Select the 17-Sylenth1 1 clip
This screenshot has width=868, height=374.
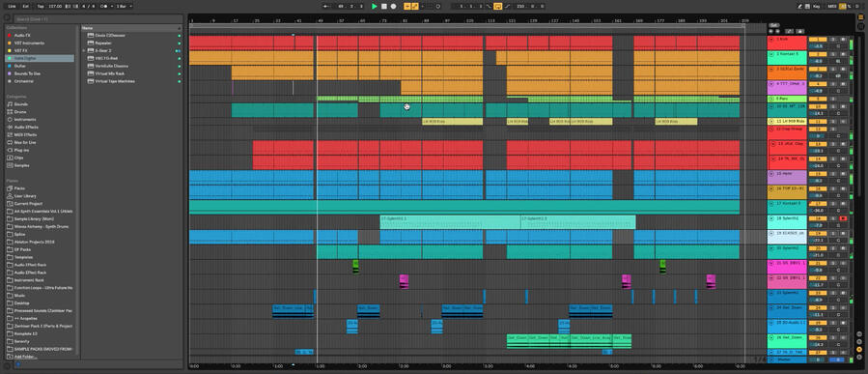pos(450,221)
